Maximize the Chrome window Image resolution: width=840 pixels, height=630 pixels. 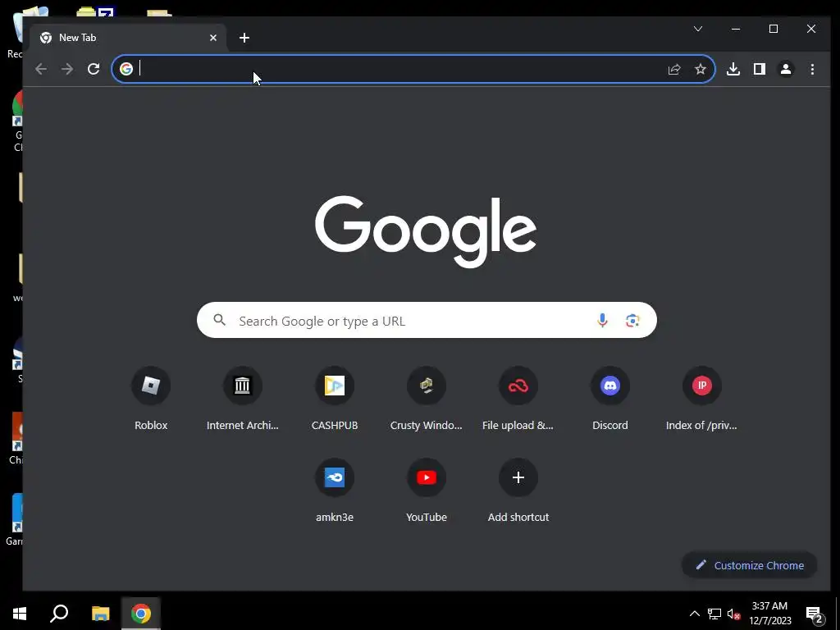pos(774,29)
